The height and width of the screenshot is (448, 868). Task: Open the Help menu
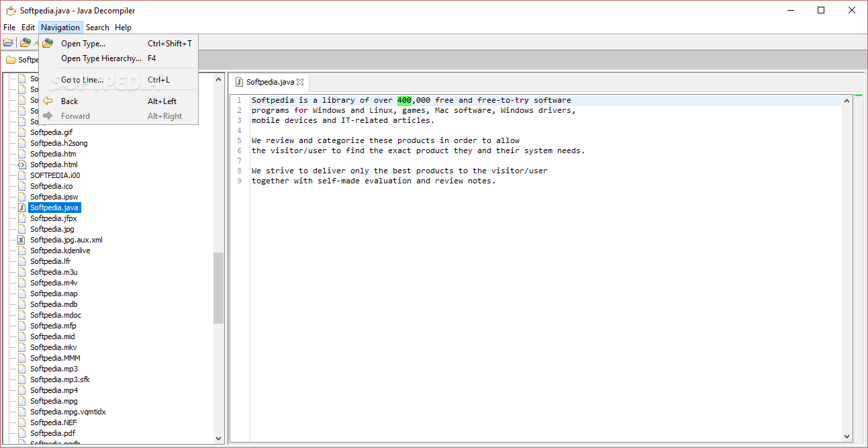123,28
